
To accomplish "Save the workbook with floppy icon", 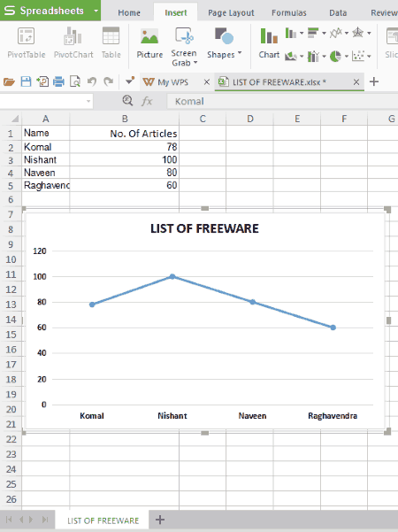I will pyautogui.click(x=26, y=81).
